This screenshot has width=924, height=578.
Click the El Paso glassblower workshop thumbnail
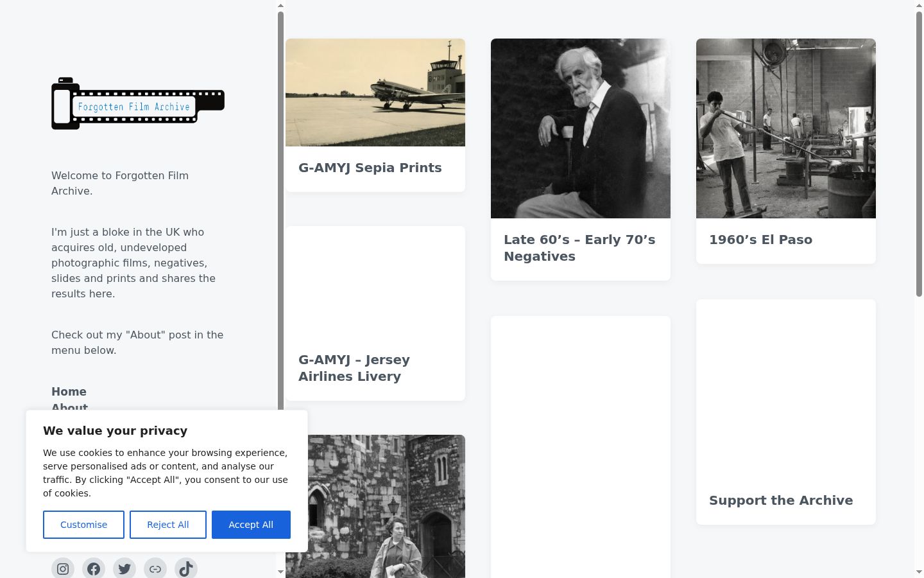(x=786, y=128)
